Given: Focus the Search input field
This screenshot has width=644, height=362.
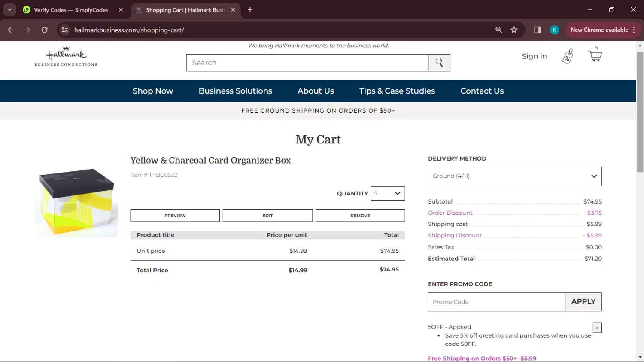Looking at the screenshot, I should [x=307, y=63].
